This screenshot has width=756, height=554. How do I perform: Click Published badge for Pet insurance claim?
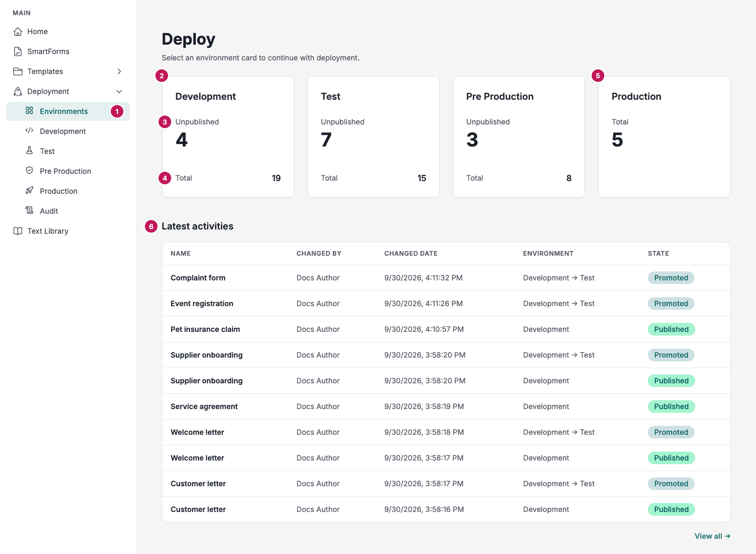[x=671, y=329]
